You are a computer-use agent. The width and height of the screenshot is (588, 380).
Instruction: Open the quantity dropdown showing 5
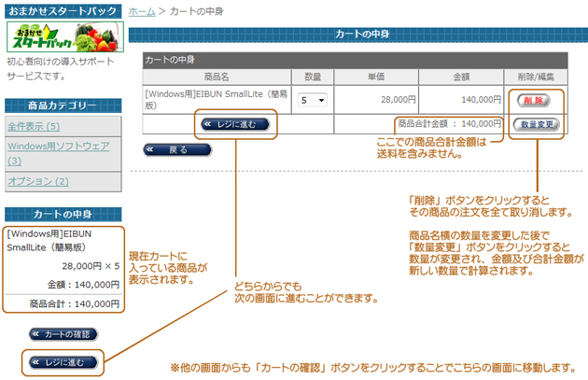[x=313, y=100]
